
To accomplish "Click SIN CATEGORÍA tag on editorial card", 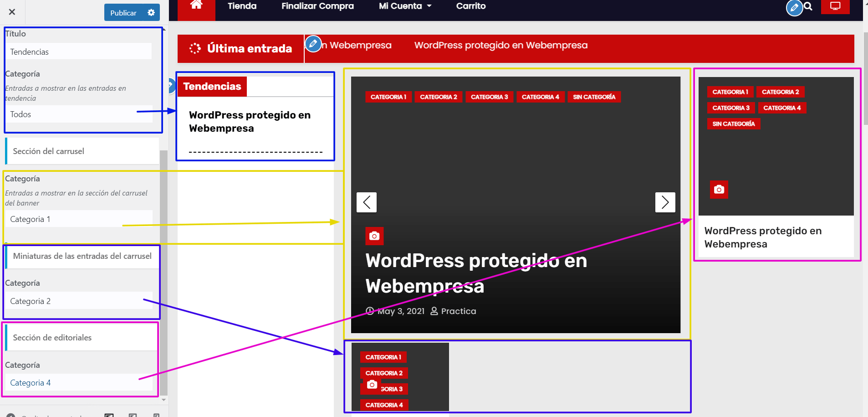I will [734, 124].
